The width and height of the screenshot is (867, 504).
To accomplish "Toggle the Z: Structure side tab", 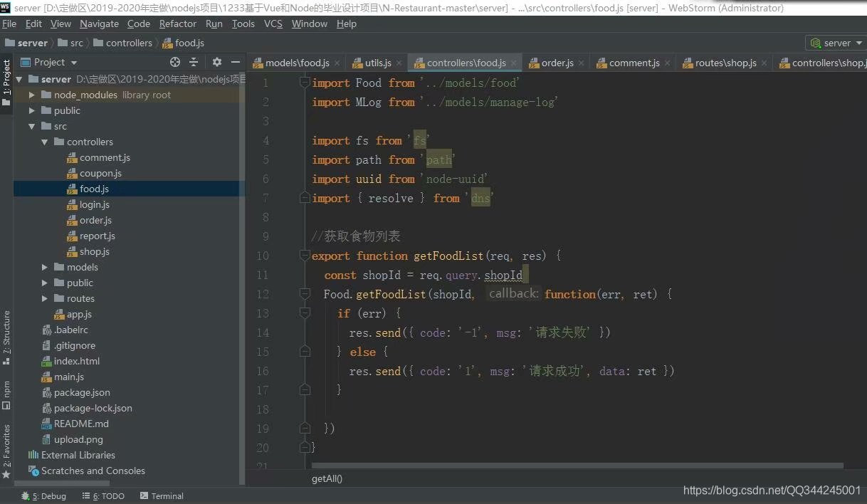I will click(x=6, y=337).
